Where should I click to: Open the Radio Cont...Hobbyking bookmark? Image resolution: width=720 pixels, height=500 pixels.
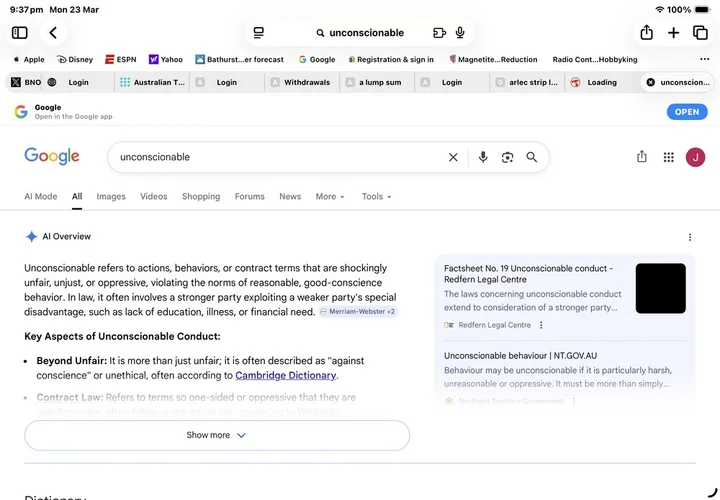(595, 59)
